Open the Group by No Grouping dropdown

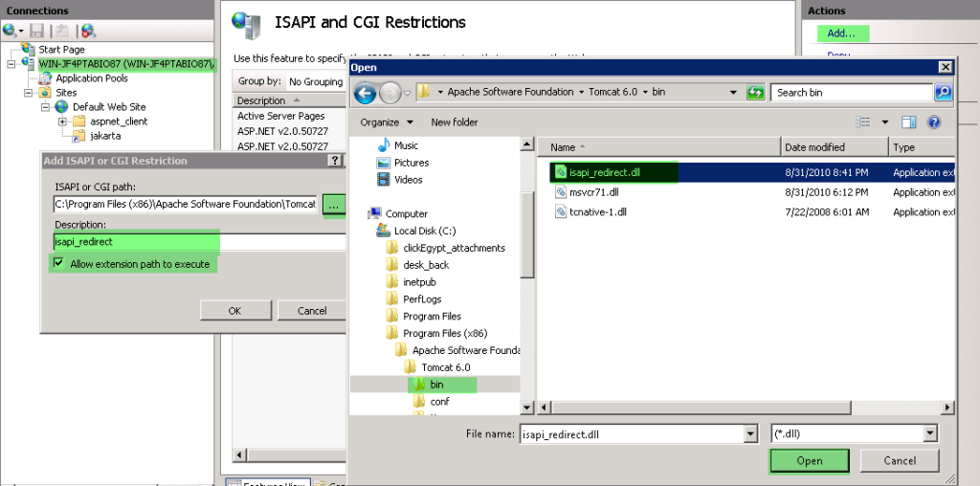[316, 82]
